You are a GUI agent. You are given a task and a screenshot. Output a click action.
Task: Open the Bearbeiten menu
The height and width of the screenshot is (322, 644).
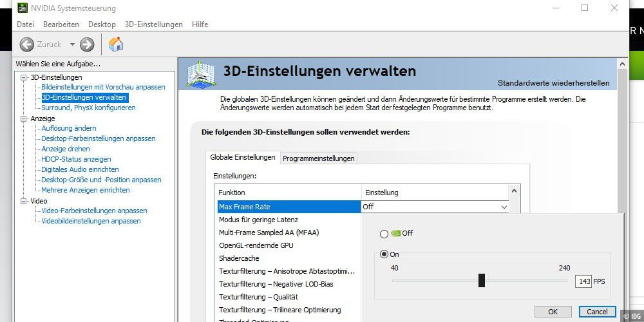coord(61,24)
